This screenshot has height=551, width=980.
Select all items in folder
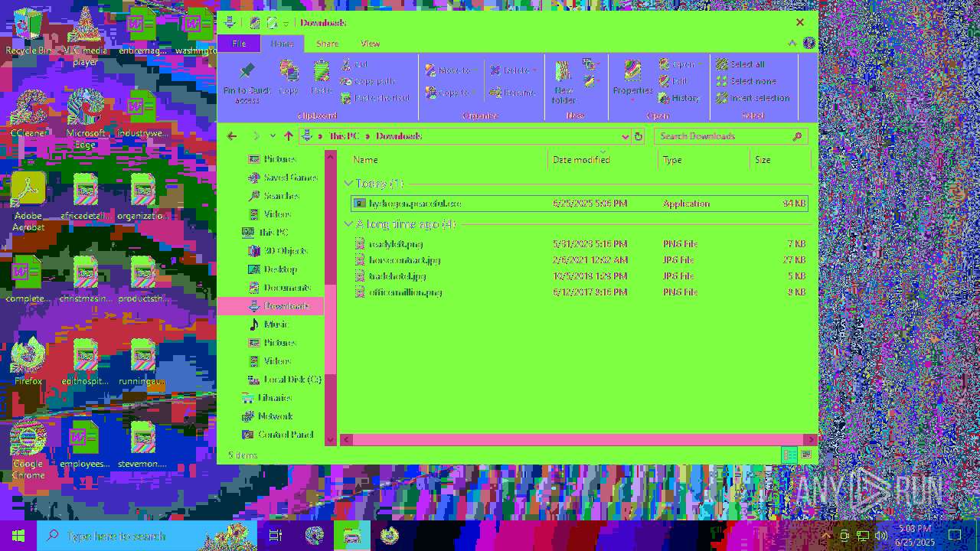click(x=740, y=64)
